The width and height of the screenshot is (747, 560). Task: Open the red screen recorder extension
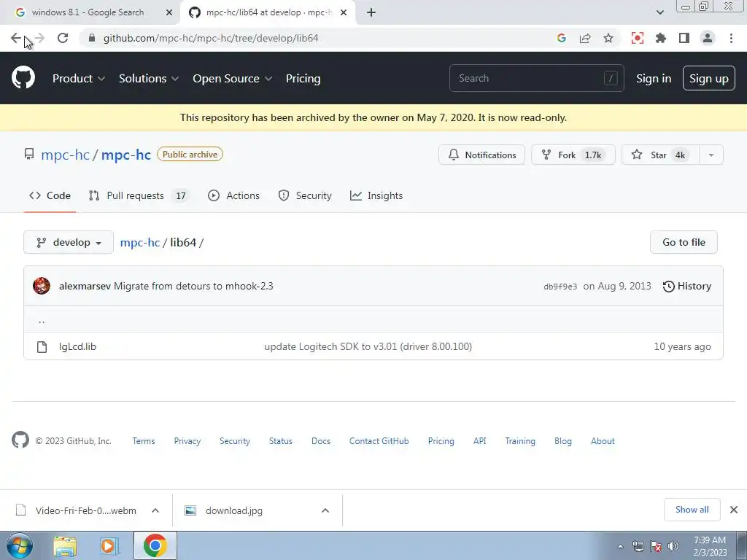[x=638, y=38]
